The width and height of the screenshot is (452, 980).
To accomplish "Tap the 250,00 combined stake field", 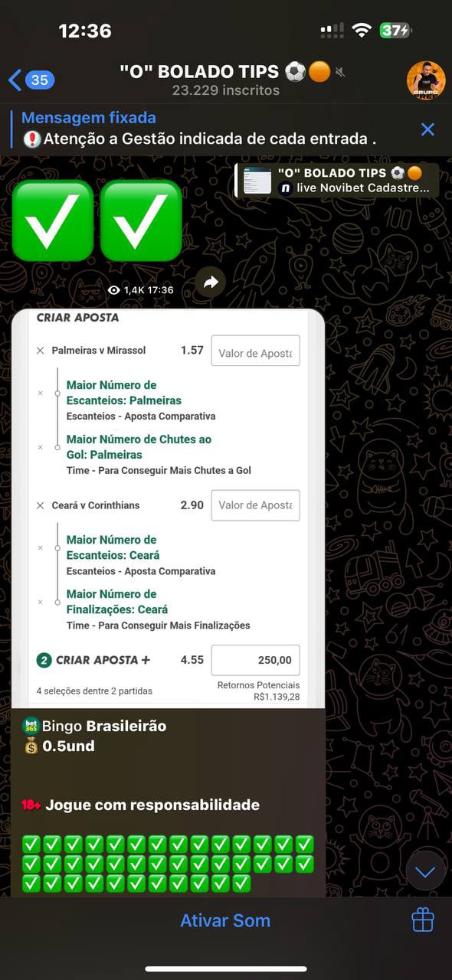I will [255, 660].
